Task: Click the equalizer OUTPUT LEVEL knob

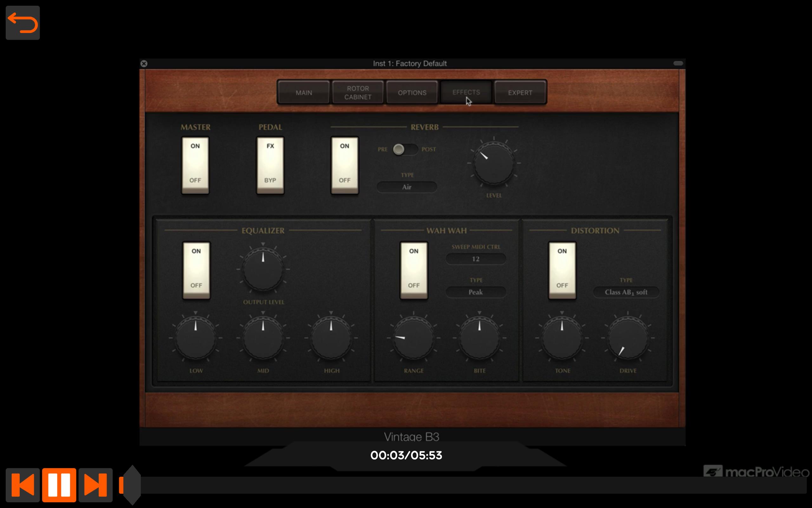Action: pos(263,269)
